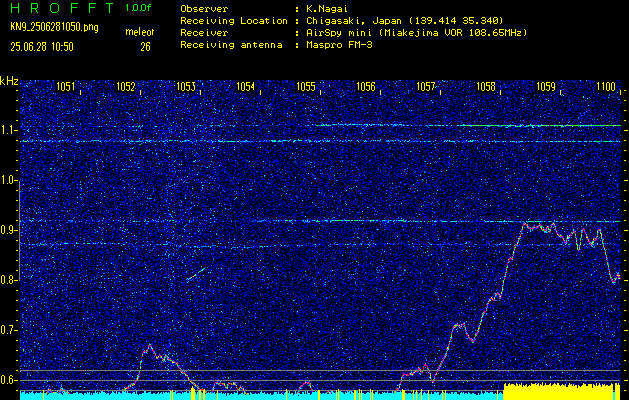The image size is (629, 400).
Task: Click the yellow signal level block at bottom right
Action: pyautogui.click(x=559, y=391)
